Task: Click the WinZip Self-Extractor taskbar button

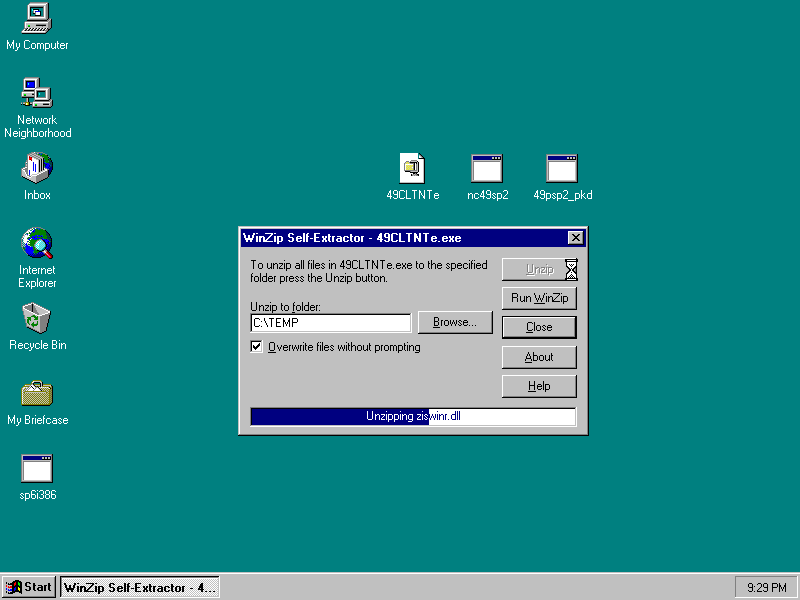Action: pyautogui.click(x=140, y=587)
